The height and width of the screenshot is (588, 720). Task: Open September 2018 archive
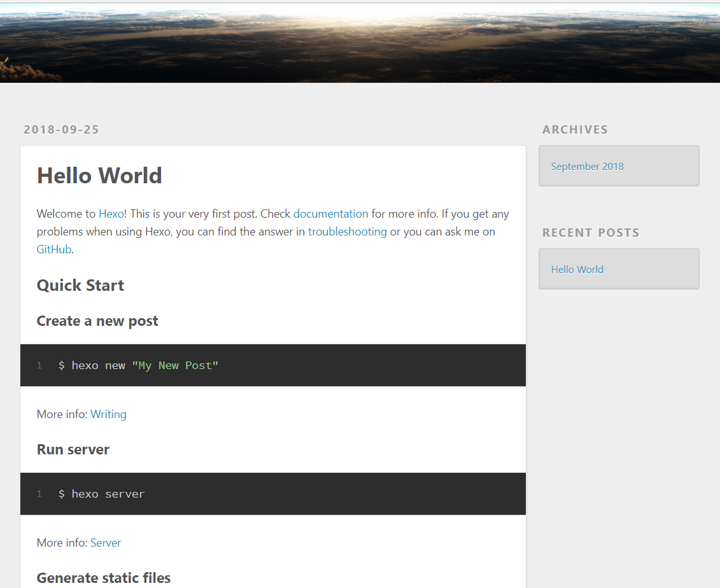click(x=588, y=167)
